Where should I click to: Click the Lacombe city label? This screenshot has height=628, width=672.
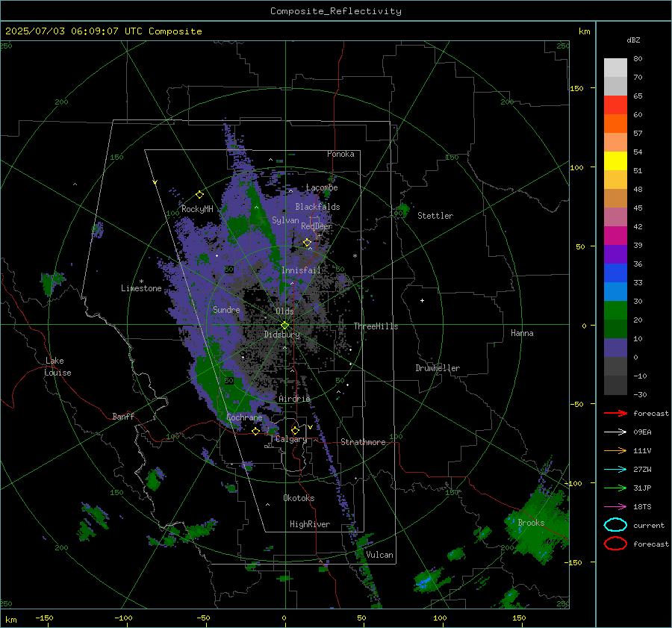point(322,187)
